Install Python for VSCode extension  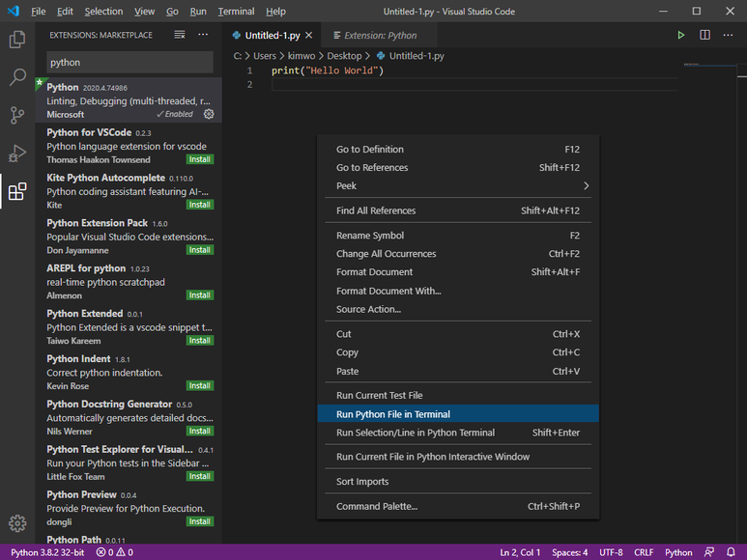(200, 159)
